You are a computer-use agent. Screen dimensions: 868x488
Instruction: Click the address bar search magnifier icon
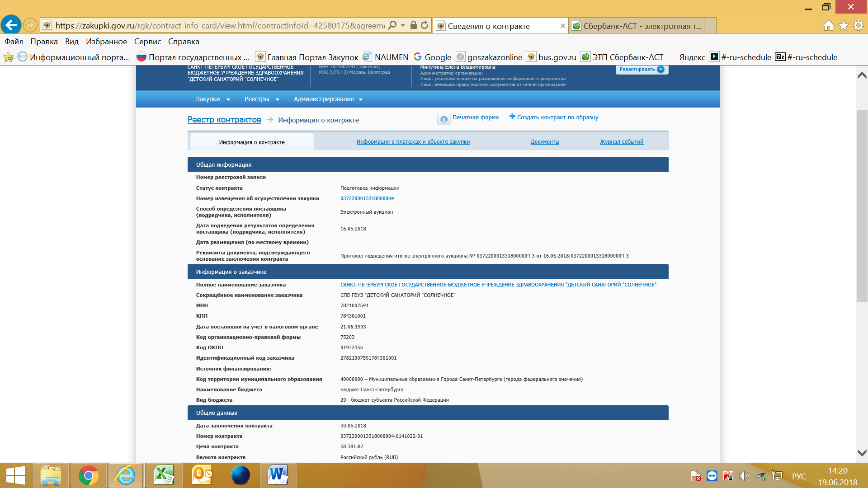coord(392,25)
